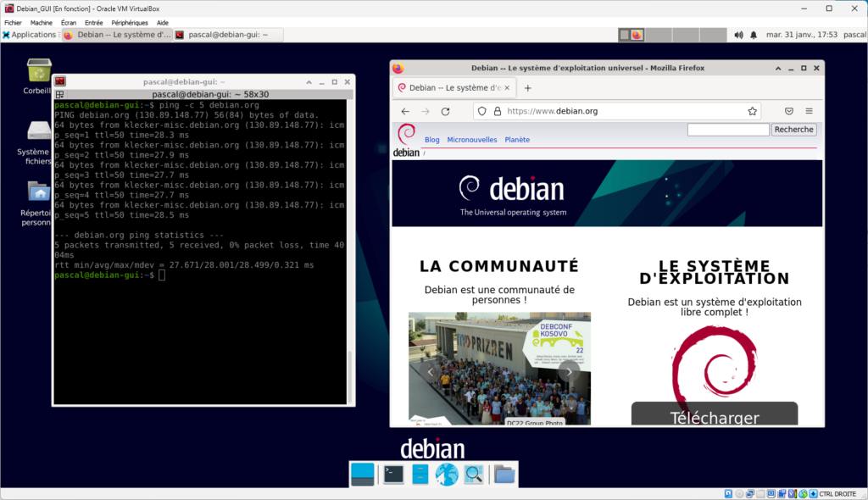The image size is (868, 500).
Task: Open the Aide menu
Action: point(162,23)
